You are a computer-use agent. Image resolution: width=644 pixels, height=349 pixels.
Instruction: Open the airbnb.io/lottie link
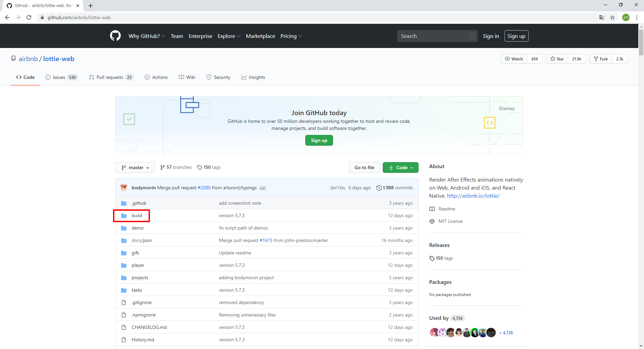coord(473,196)
